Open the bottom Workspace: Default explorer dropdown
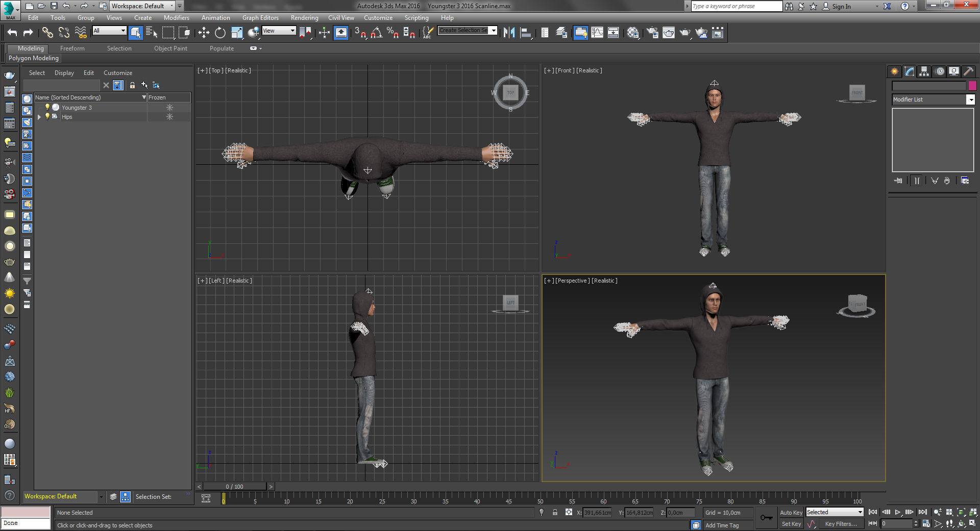Viewport: 980px width, 531px height. pos(101,496)
